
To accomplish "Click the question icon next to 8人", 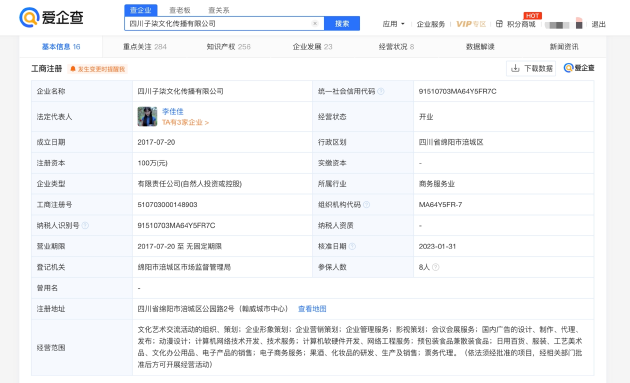I will click(x=436, y=267).
